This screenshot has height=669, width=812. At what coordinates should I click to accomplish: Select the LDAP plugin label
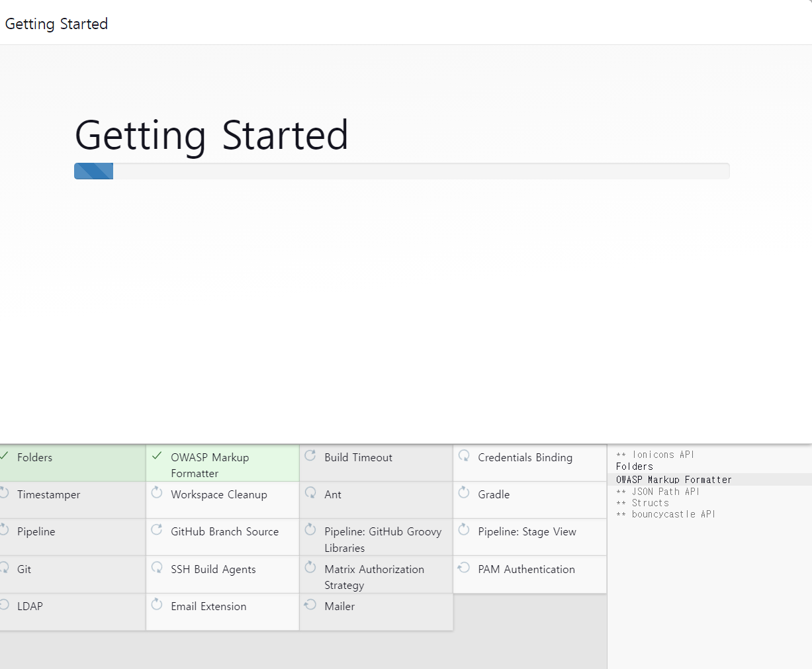[x=30, y=606]
